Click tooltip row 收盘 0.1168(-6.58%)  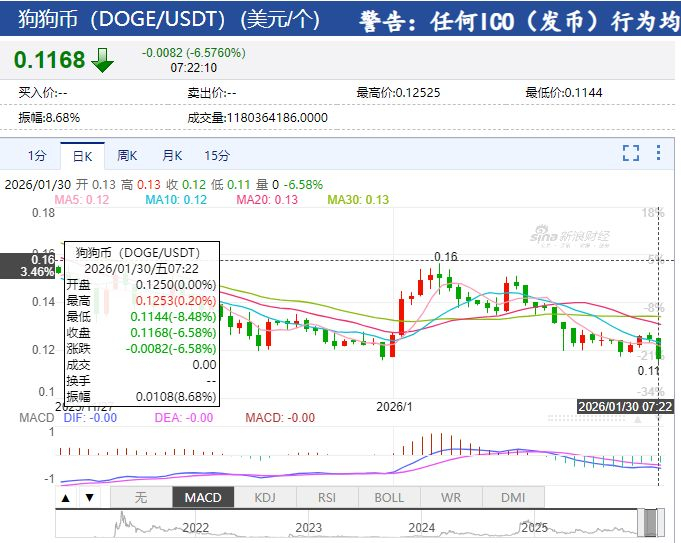click(141, 333)
